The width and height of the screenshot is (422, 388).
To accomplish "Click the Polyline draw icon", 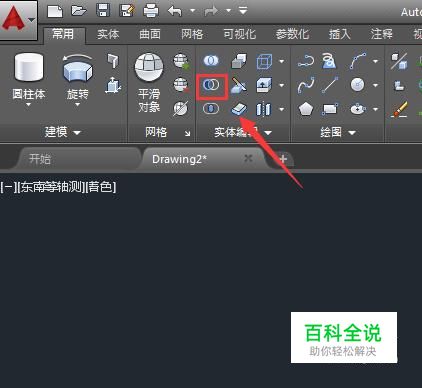I will tap(306, 61).
